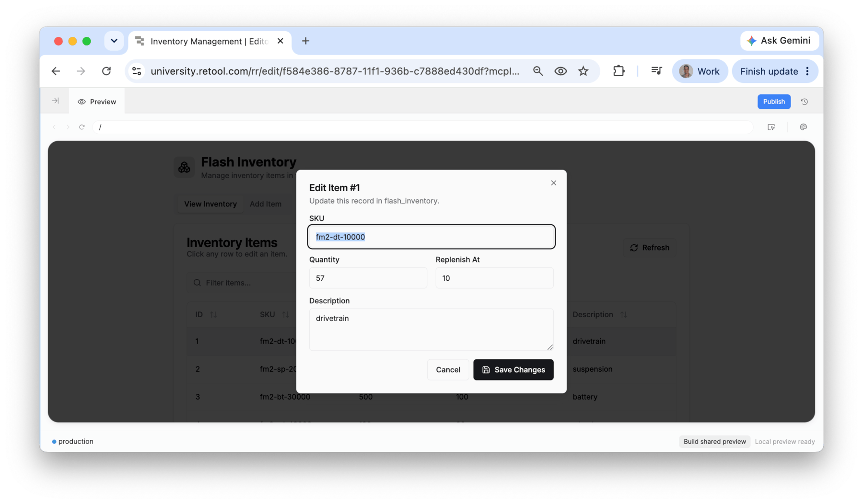Click the Description textarea with drivetrain

pos(431,329)
